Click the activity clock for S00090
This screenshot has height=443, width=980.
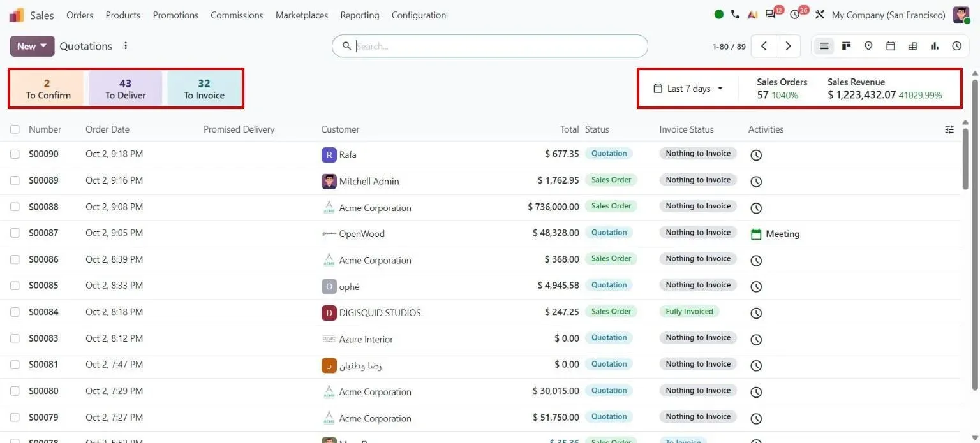[756, 155]
